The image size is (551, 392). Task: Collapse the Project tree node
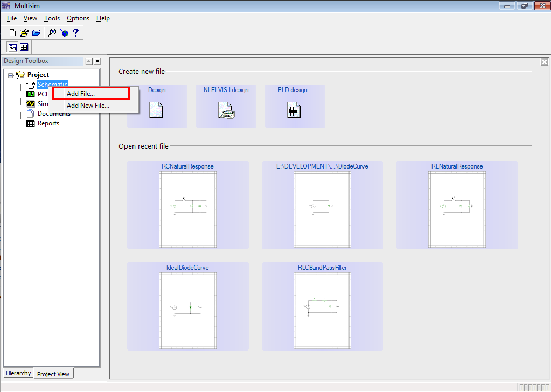click(11, 75)
